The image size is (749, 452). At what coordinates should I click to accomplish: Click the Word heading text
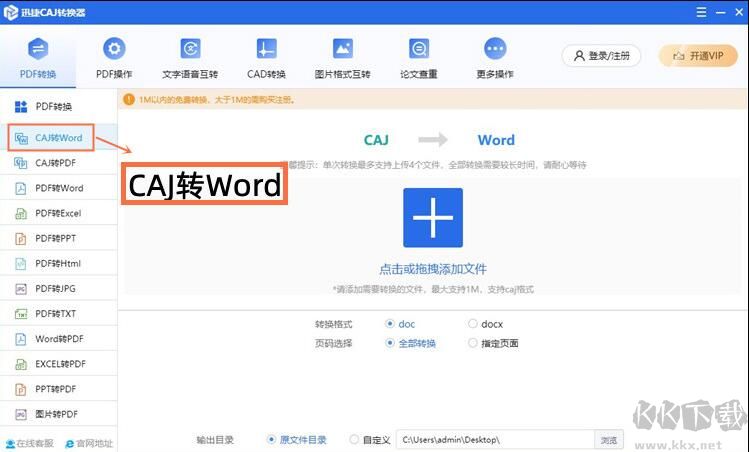[496, 140]
